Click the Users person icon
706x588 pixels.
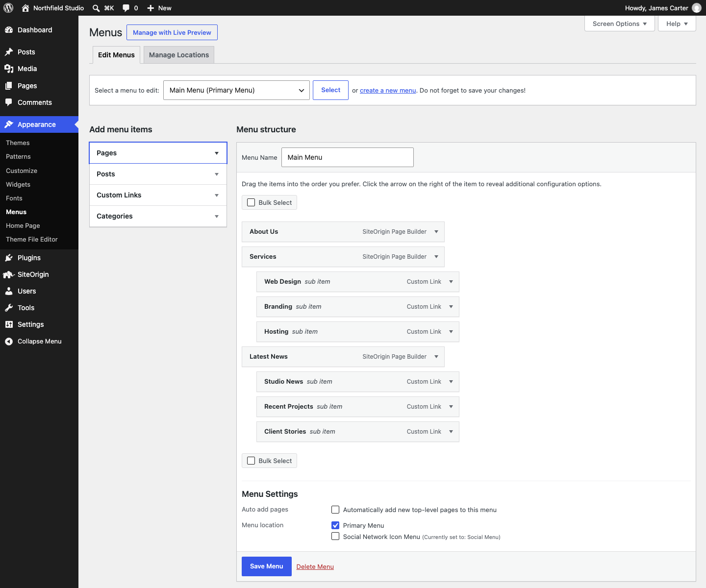[9, 291]
